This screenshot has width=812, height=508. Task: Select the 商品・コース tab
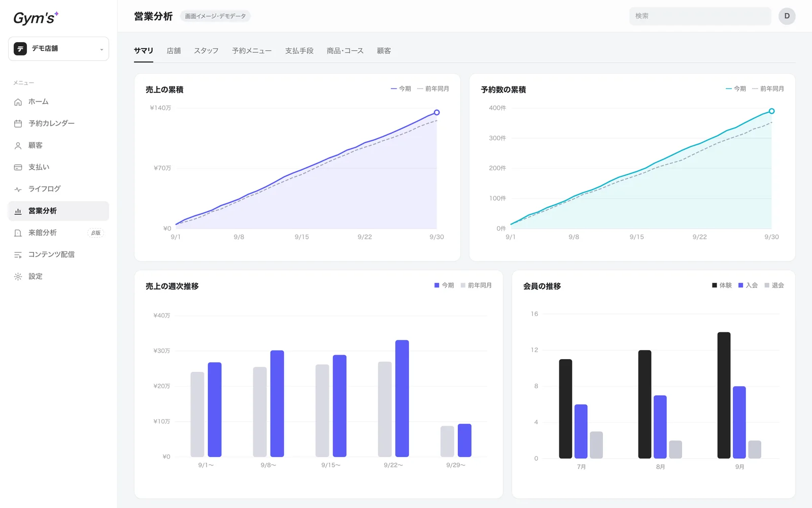pos(345,51)
